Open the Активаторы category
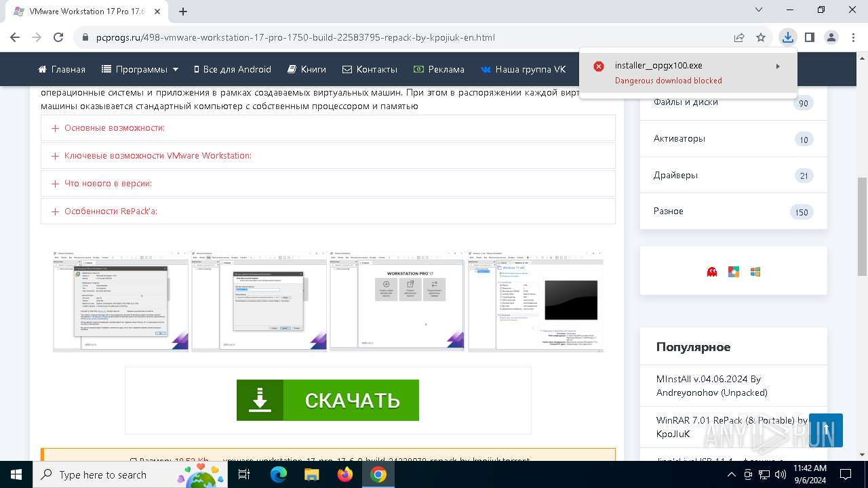Screen dimensions: 868x488 (733, 138)
